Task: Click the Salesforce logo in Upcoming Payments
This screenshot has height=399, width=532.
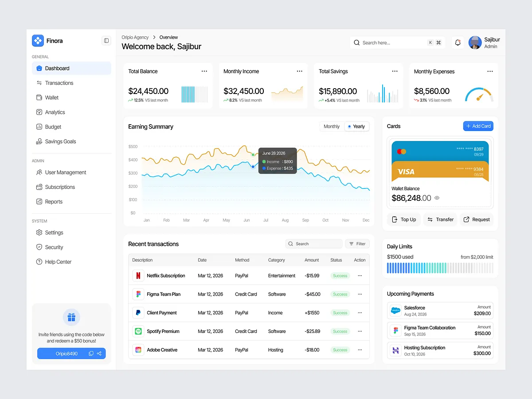Action: point(395,310)
